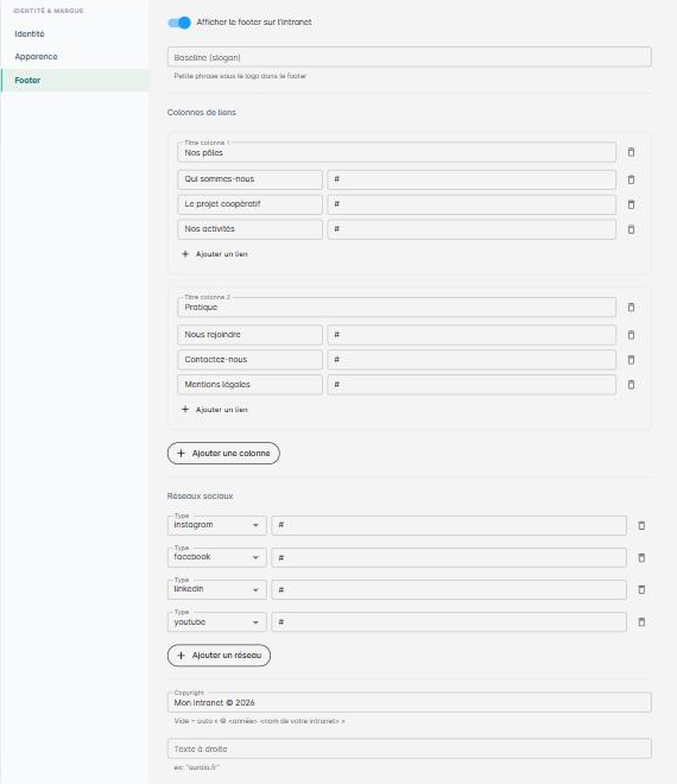The image size is (677, 784).
Task: Edit the Nos activités label field
Action: click(249, 229)
